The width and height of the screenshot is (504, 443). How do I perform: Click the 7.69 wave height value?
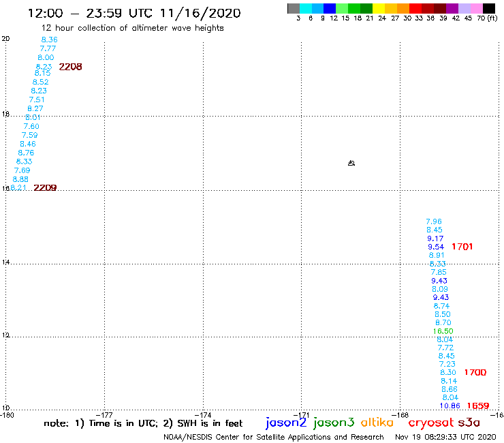pos(22,170)
